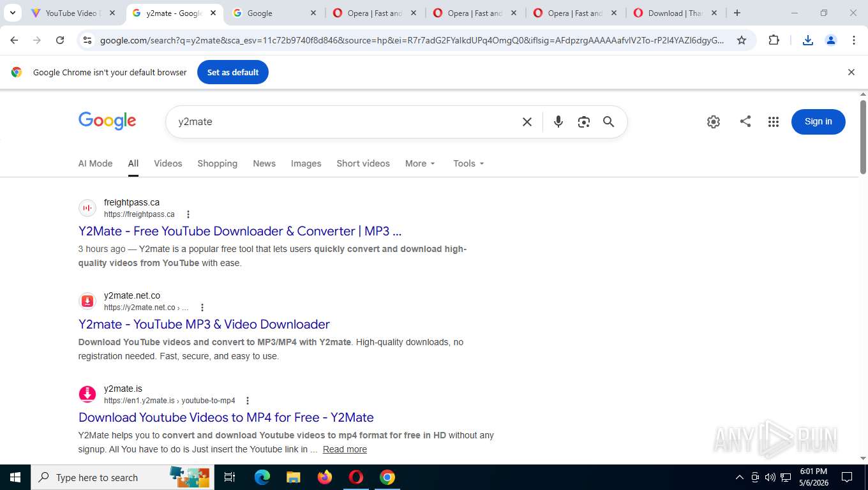Click the freightpass.ca site name

tap(131, 202)
